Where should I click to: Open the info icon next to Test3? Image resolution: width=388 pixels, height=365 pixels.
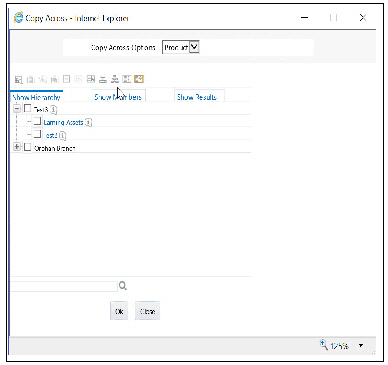point(54,109)
